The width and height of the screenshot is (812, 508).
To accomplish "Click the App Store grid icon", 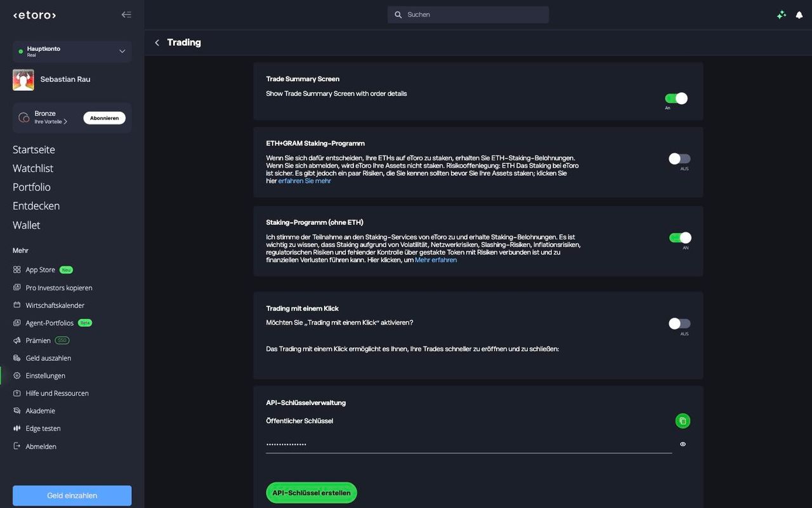I will tap(17, 270).
